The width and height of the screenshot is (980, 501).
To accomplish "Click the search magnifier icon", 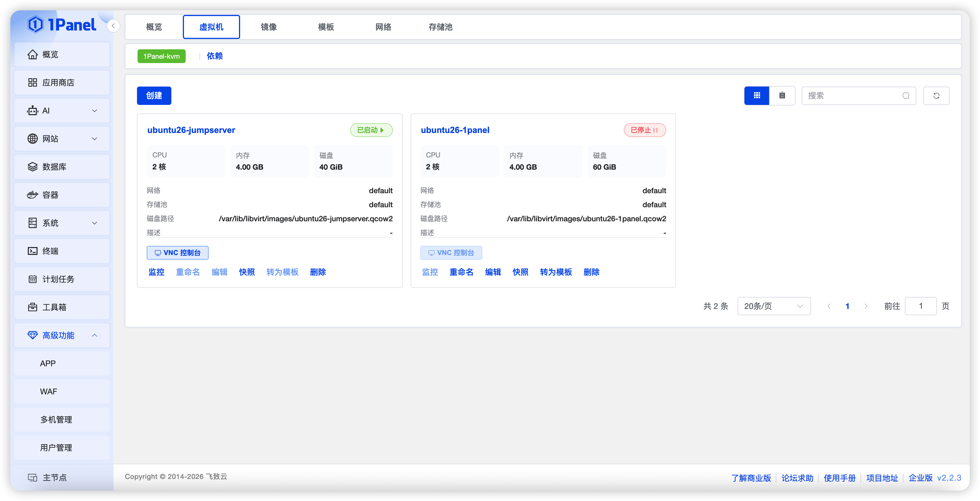I will point(906,95).
